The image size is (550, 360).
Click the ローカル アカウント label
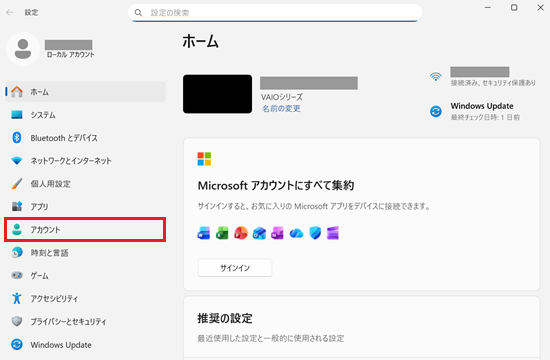pyautogui.click(x=71, y=55)
